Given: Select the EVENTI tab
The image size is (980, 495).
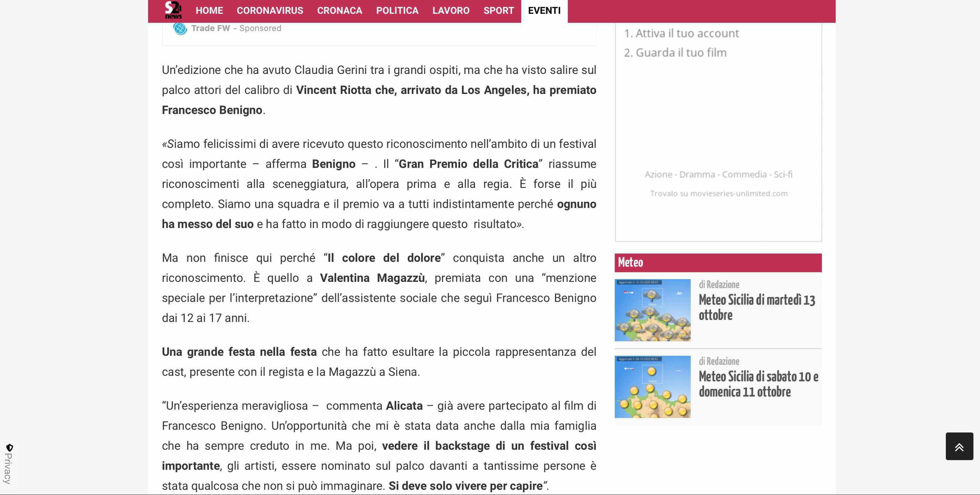Looking at the screenshot, I should [x=544, y=11].
